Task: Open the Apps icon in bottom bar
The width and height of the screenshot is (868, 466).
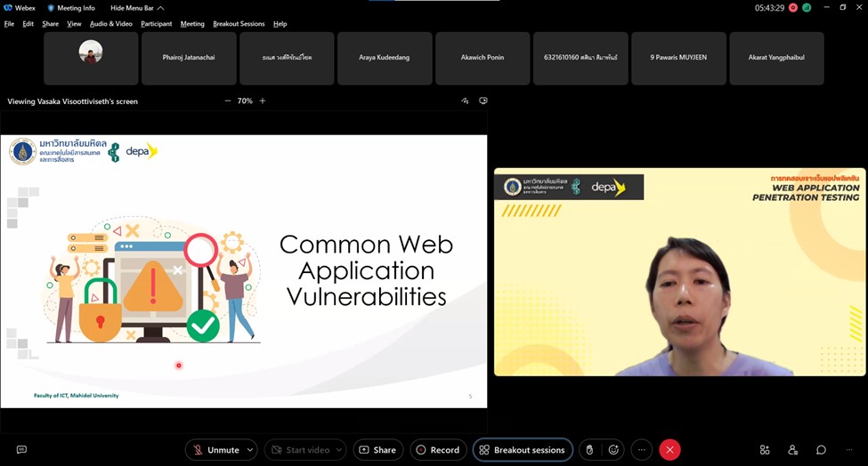Action: click(765, 450)
